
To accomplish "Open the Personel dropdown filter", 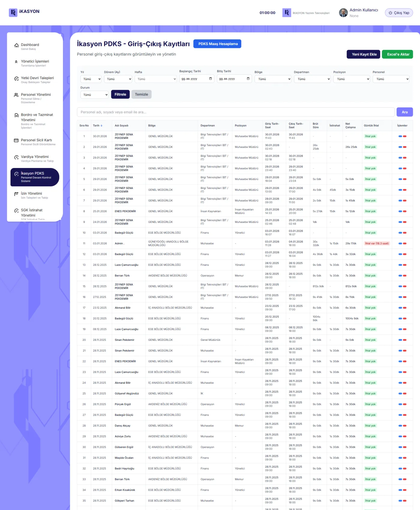I will pyautogui.click(x=391, y=79).
